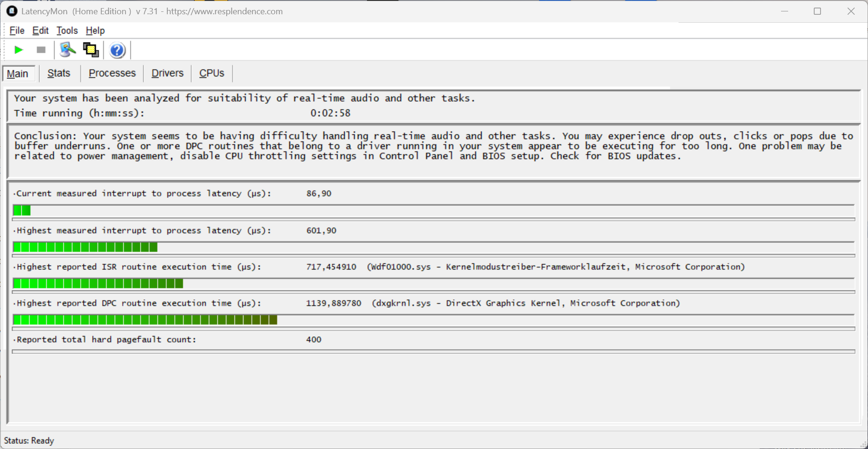
Task: Click the highest latency value 601,90
Action: (x=321, y=230)
